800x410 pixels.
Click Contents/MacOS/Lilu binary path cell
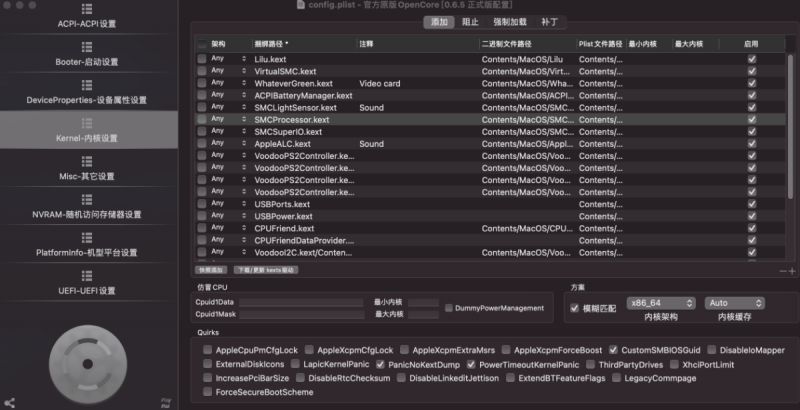tap(522, 59)
